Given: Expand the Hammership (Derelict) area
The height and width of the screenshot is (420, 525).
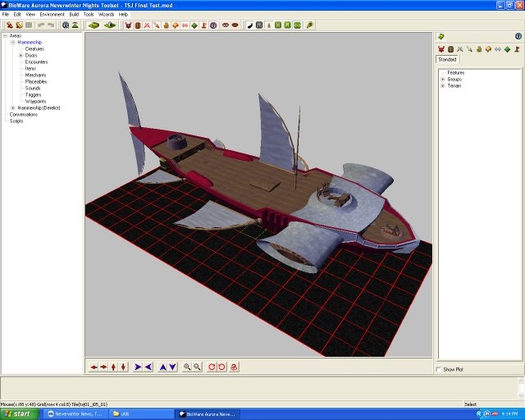Looking at the screenshot, I should (x=12, y=107).
